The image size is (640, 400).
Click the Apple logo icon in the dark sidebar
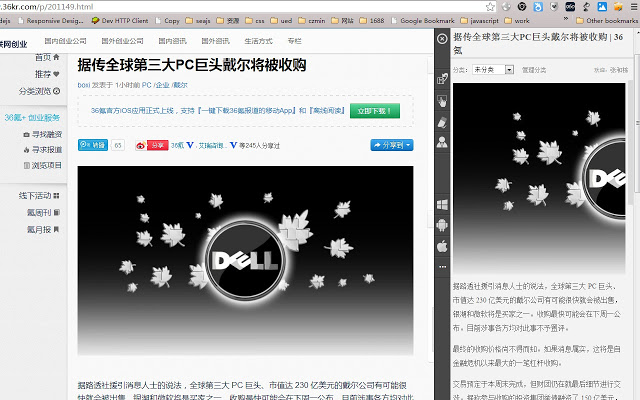(442, 246)
